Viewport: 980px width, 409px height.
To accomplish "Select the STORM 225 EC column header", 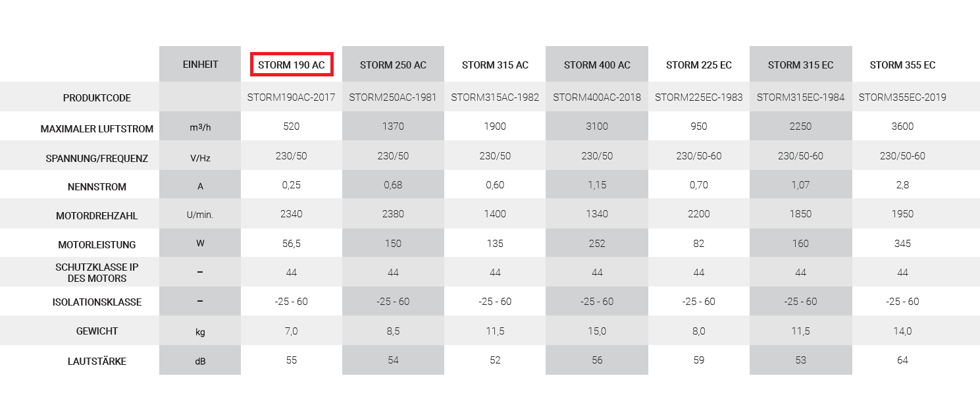I will tap(699, 65).
